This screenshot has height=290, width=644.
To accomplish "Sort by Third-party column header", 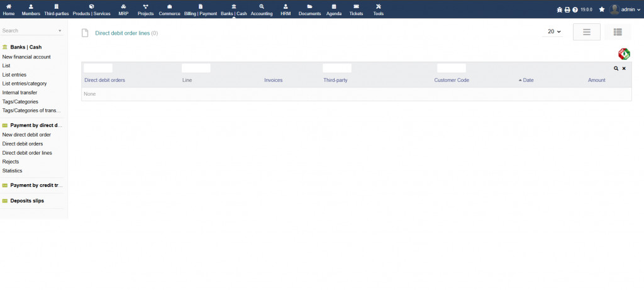I will (x=336, y=80).
